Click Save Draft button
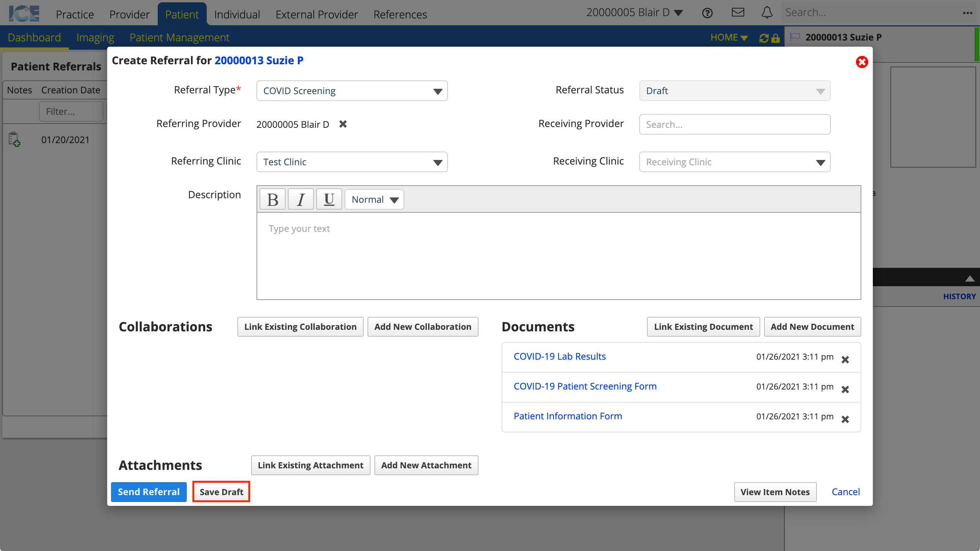This screenshot has height=551, width=980. pyautogui.click(x=221, y=492)
